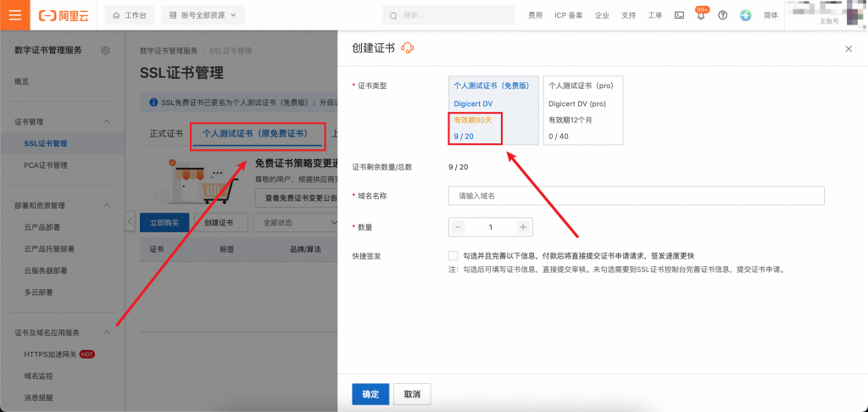
Task: Click the 证书 column header
Action: (x=157, y=249)
